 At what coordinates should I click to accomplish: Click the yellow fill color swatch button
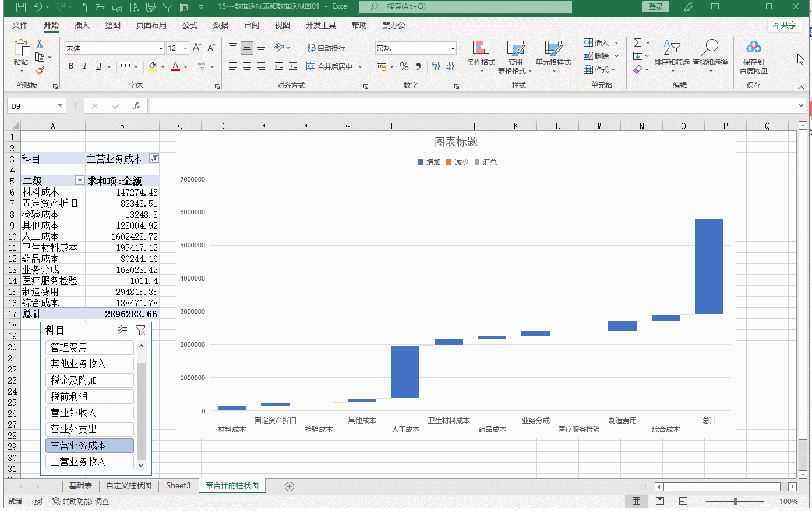153,66
